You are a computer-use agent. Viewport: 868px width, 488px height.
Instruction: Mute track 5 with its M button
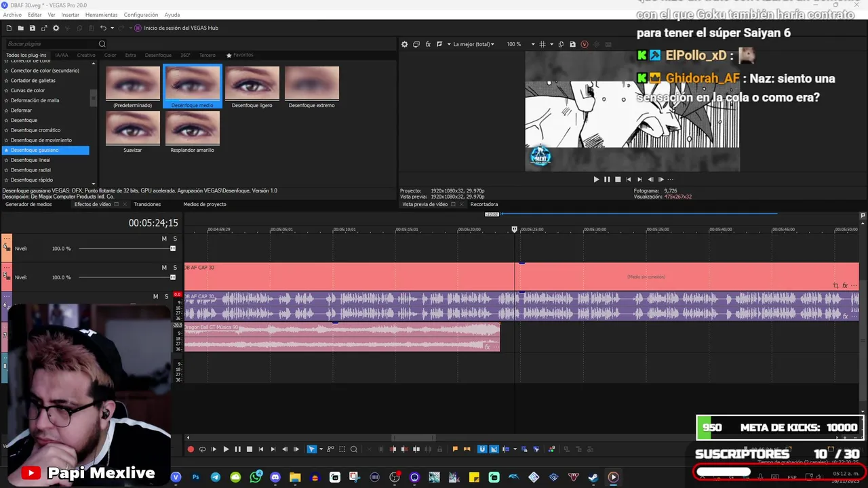(164, 268)
